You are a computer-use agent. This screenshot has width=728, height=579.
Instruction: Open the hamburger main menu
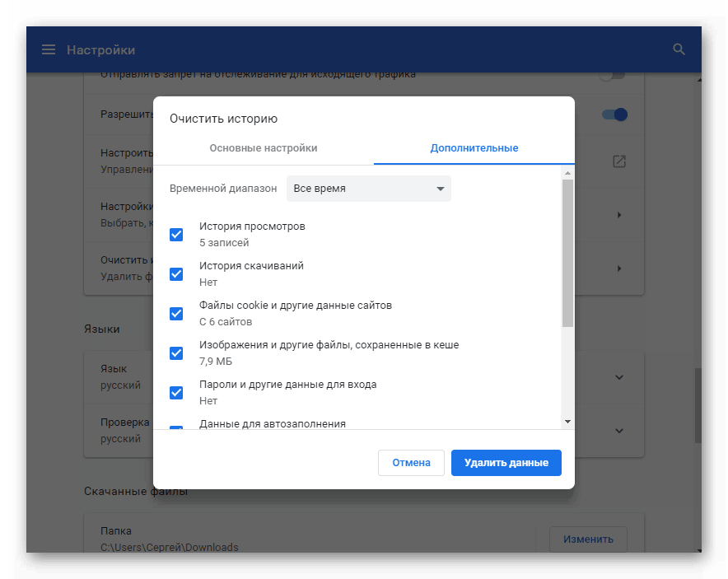coord(49,50)
